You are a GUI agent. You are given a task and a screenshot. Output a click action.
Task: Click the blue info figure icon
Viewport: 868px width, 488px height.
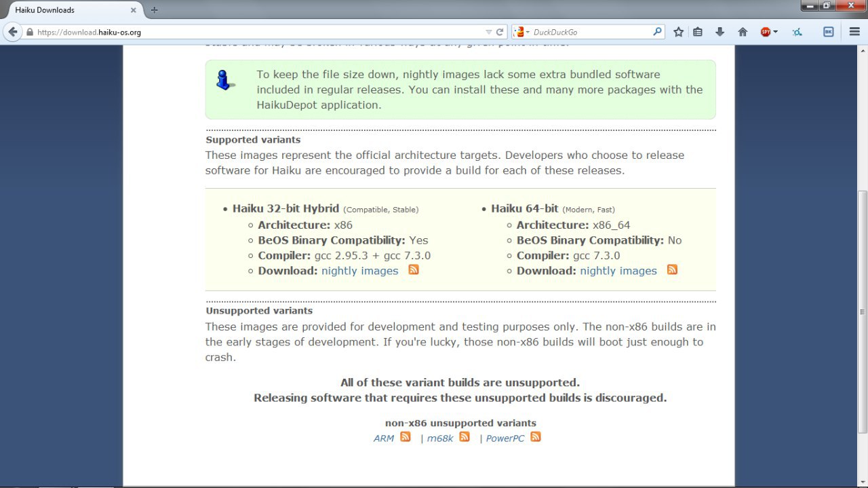click(225, 80)
